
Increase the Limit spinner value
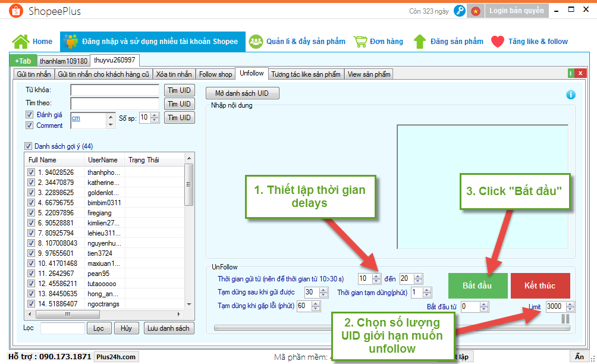(x=571, y=304)
